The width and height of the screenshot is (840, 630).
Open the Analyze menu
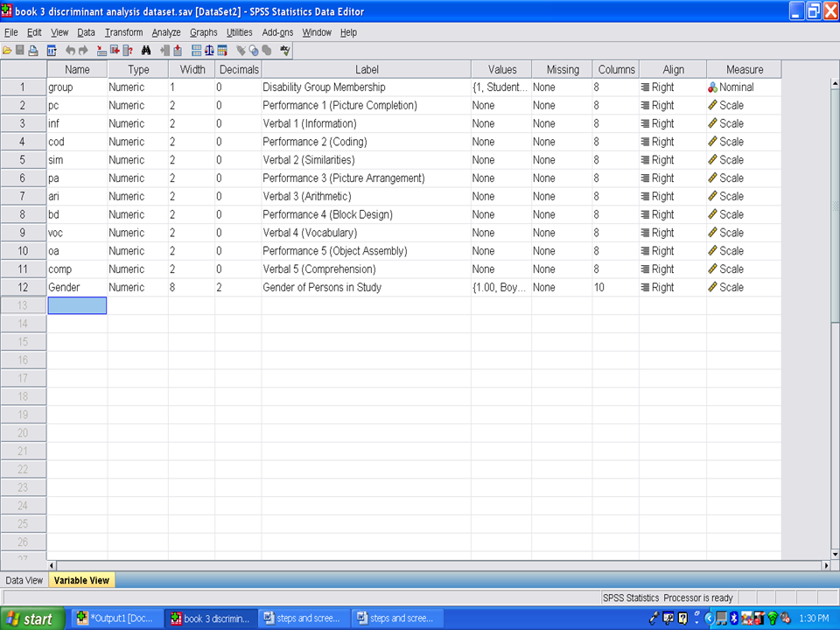[165, 32]
